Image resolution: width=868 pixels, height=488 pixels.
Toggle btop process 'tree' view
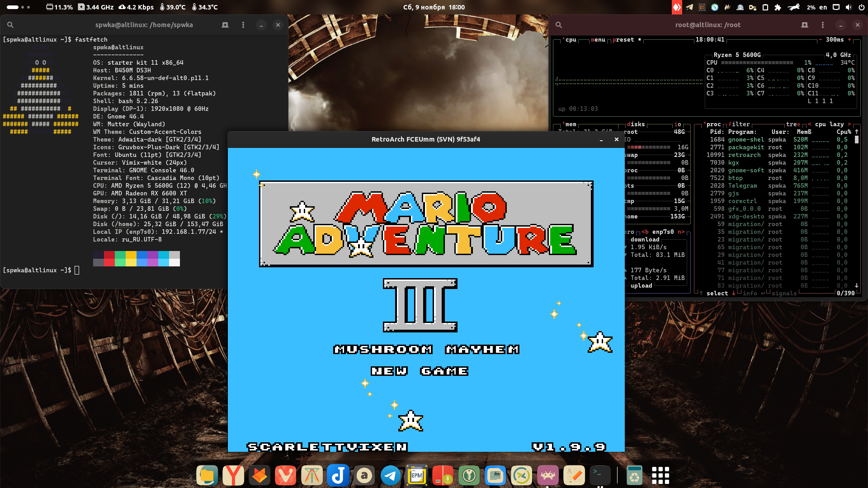click(793, 124)
